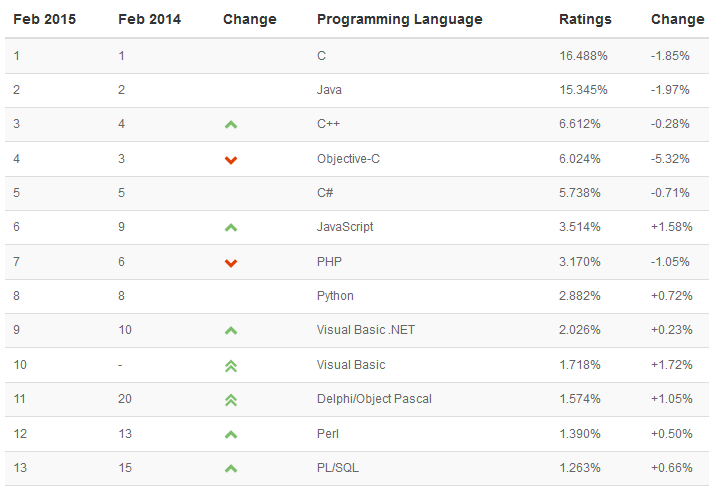Select the C++ language name
709x488 pixels.
(328, 124)
